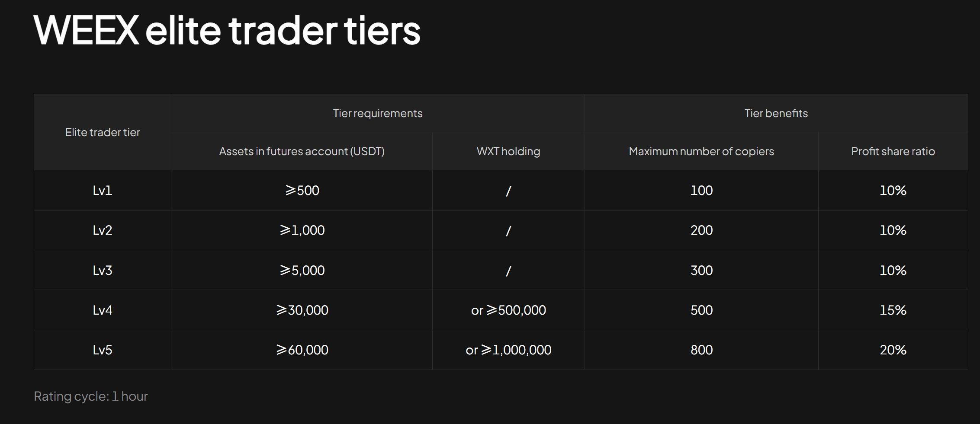Screen dimensions: 980x424
Task: Click the Tier benefits header cell
Action: click(776, 113)
